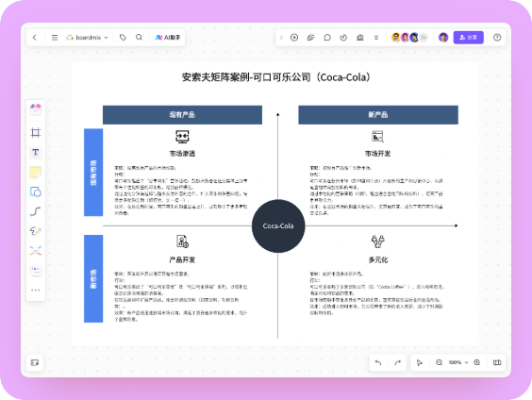Viewport: 532px width, 400px height.
Task: Select the Shapes tool
Action: pyautogui.click(x=35, y=192)
